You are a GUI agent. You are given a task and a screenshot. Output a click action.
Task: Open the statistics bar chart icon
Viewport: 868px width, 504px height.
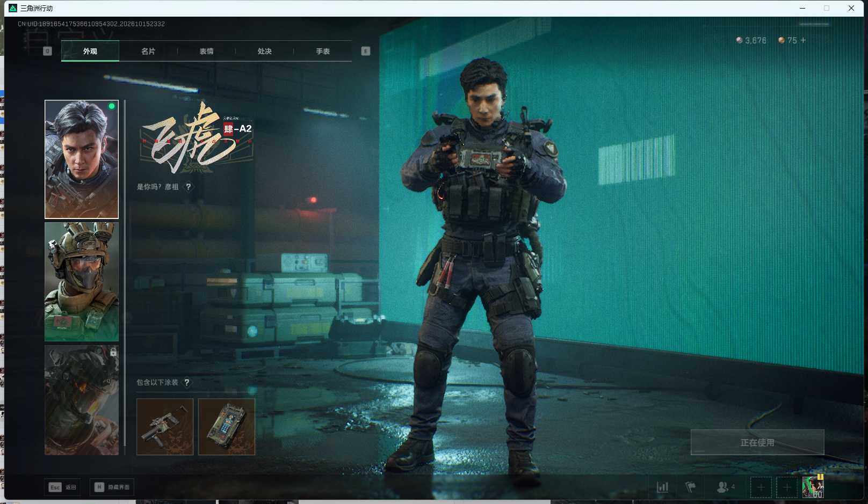[663, 487]
